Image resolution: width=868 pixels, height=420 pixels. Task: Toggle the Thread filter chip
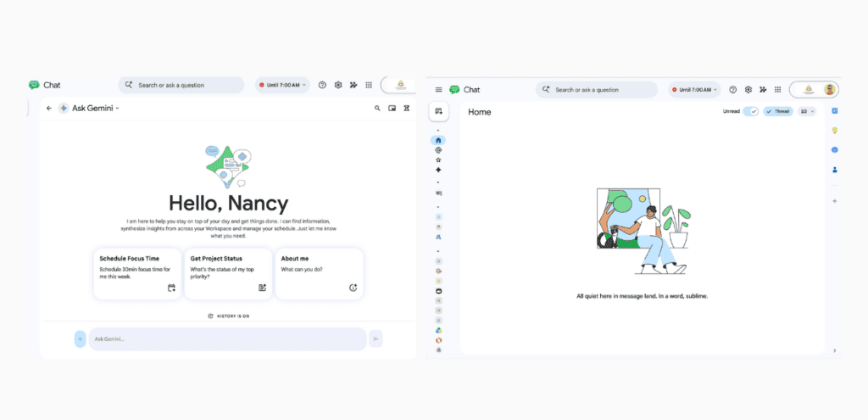[x=778, y=111]
